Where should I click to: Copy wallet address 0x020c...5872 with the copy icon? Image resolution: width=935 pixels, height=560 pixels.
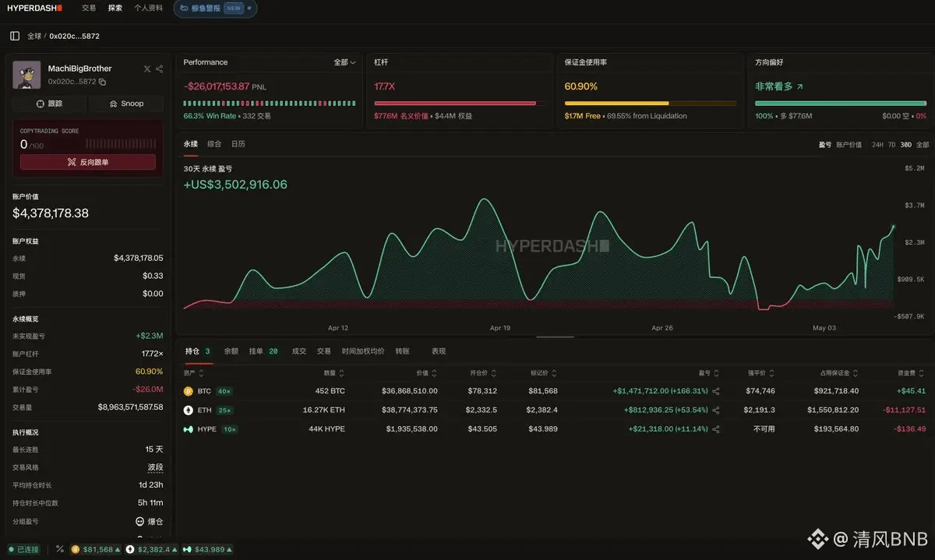tap(103, 81)
